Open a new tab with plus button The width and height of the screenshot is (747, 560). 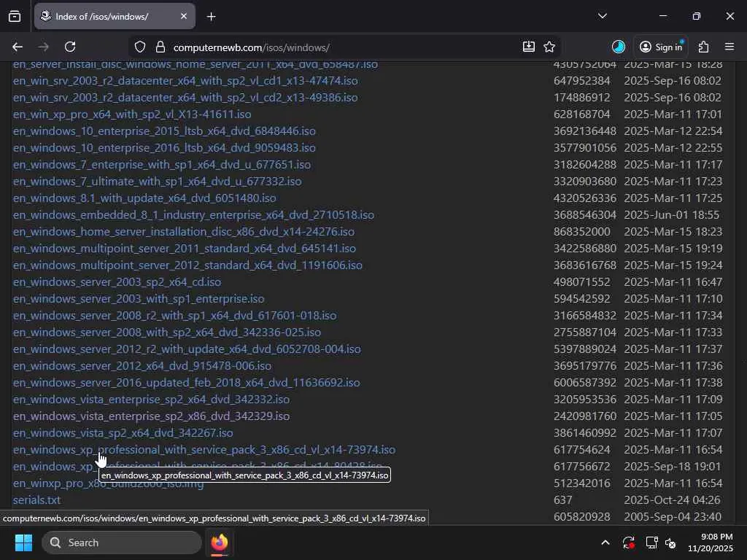pos(211,17)
